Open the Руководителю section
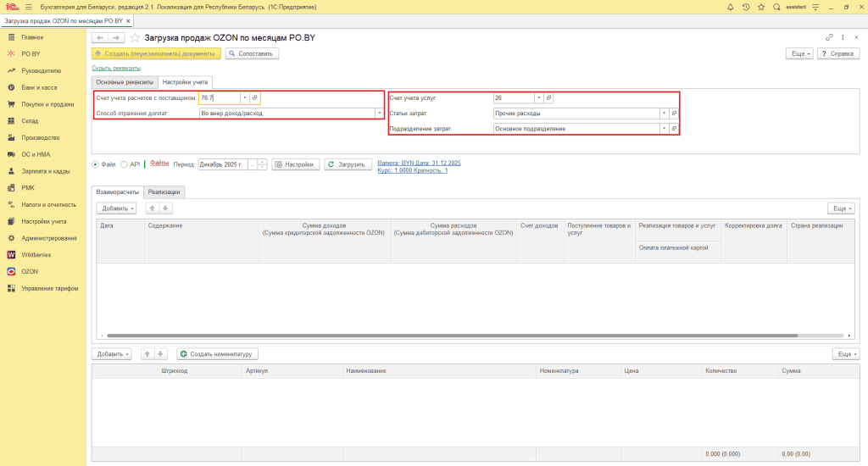Image resolution: width=868 pixels, height=466 pixels. click(41, 71)
